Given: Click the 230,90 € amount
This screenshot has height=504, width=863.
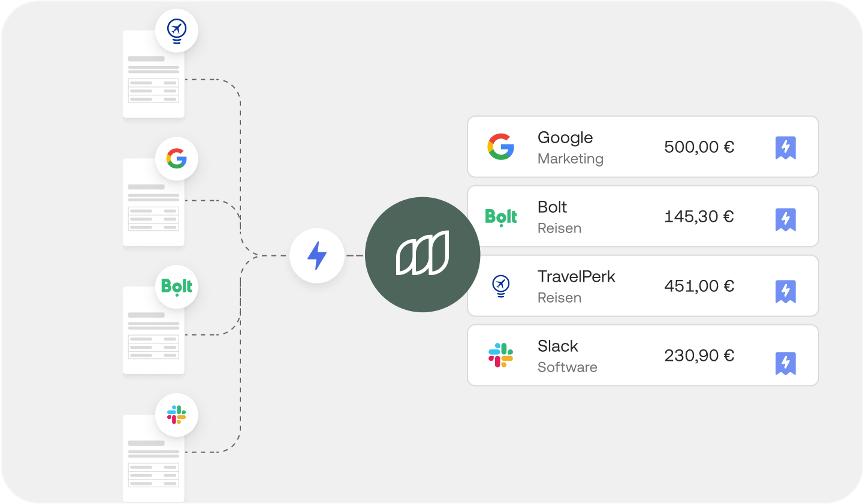Looking at the screenshot, I should tap(699, 355).
